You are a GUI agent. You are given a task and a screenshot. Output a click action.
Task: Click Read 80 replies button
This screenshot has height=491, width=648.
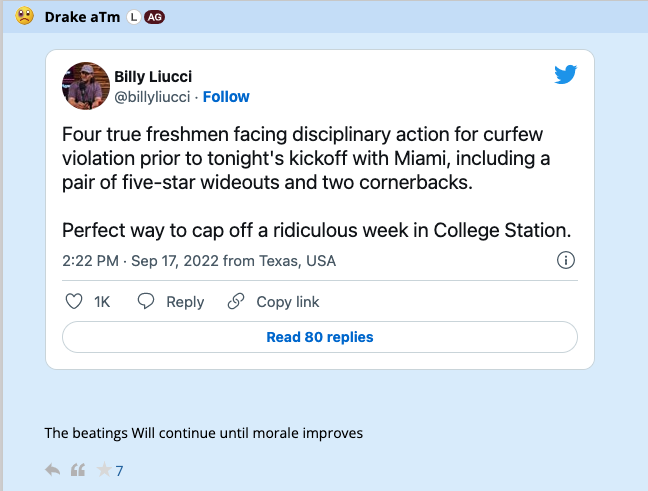click(320, 337)
